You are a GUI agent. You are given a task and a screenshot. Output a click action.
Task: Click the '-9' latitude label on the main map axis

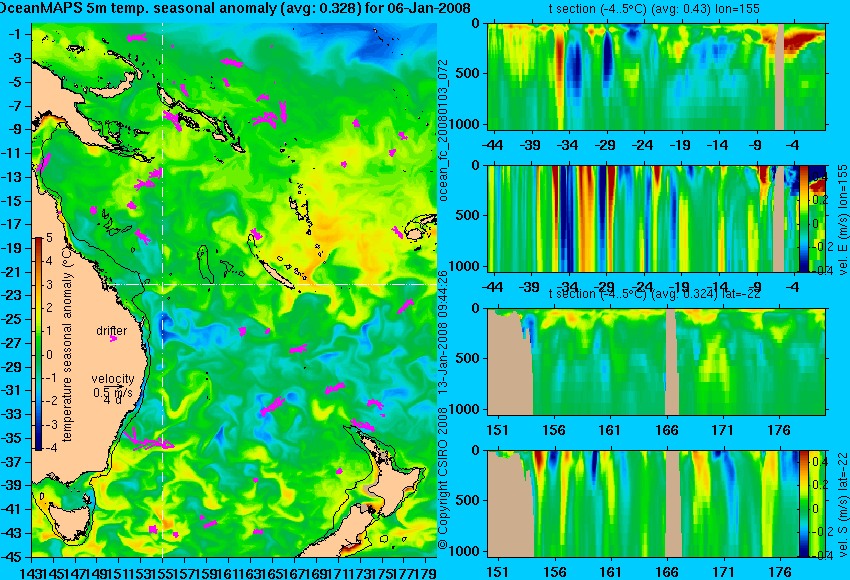tap(17, 129)
